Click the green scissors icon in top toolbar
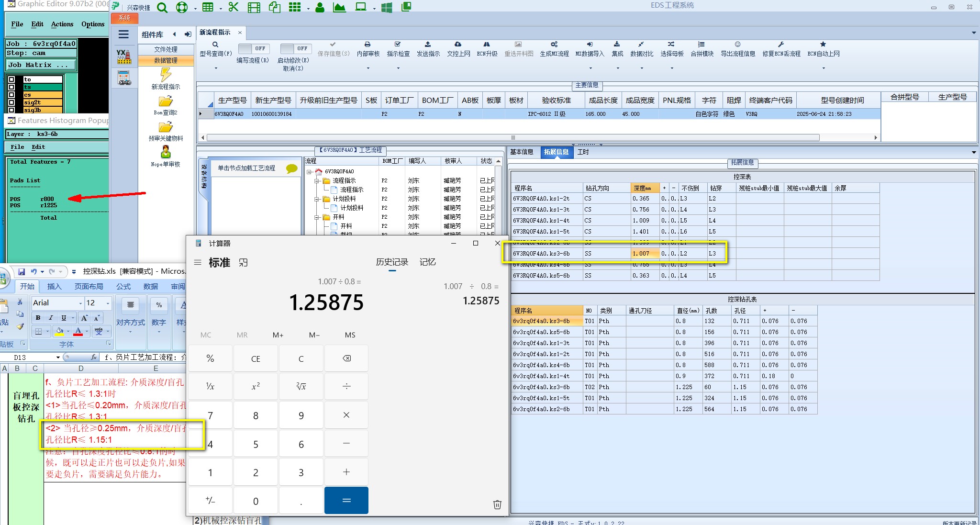This screenshot has width=980, height=525. [233, 7]
